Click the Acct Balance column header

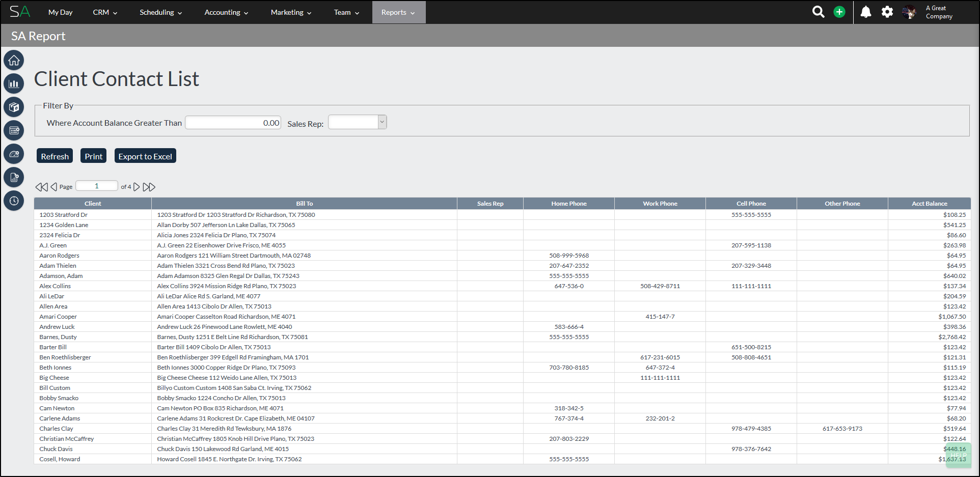pyautogui.click(x=929, y=204)
